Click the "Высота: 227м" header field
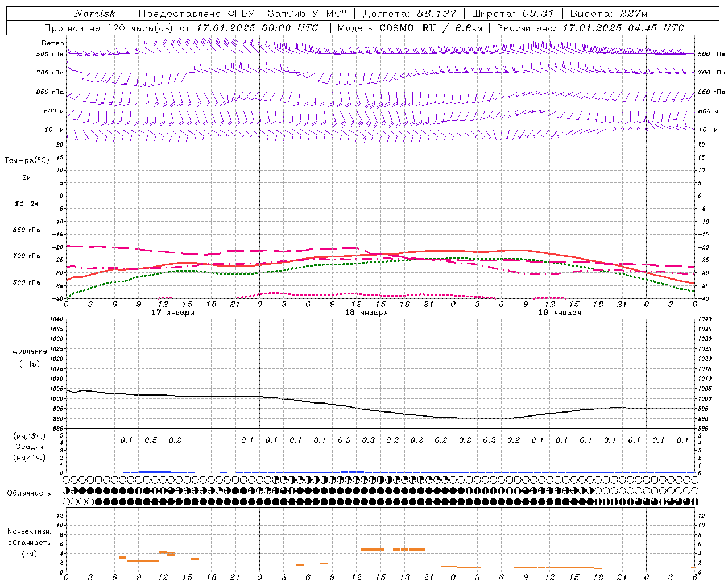 pyautogui.click(x=609, y=14)
